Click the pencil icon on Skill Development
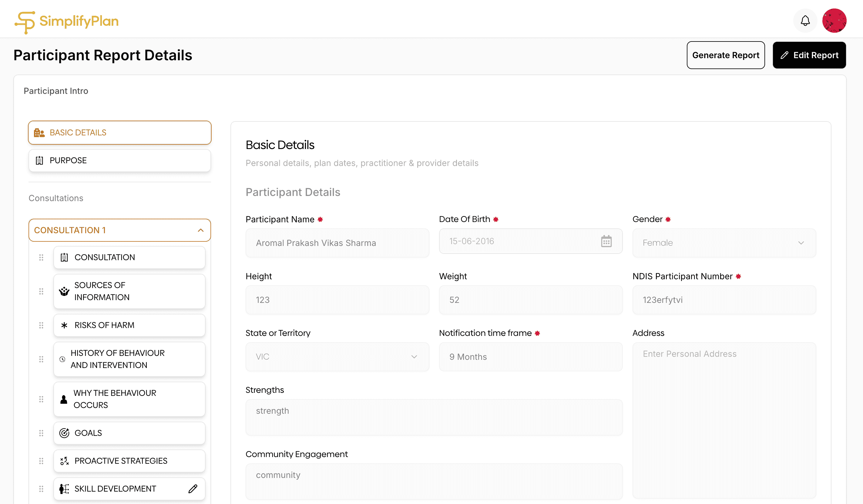This screenshot has height=504, width=863. click(193, 489)
